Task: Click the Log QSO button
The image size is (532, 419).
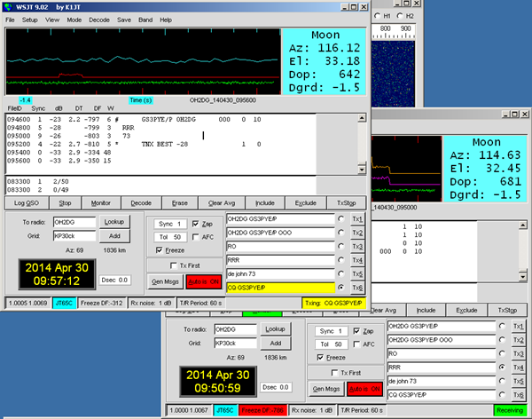Action: pyautogui.click(x=27, y=203)
